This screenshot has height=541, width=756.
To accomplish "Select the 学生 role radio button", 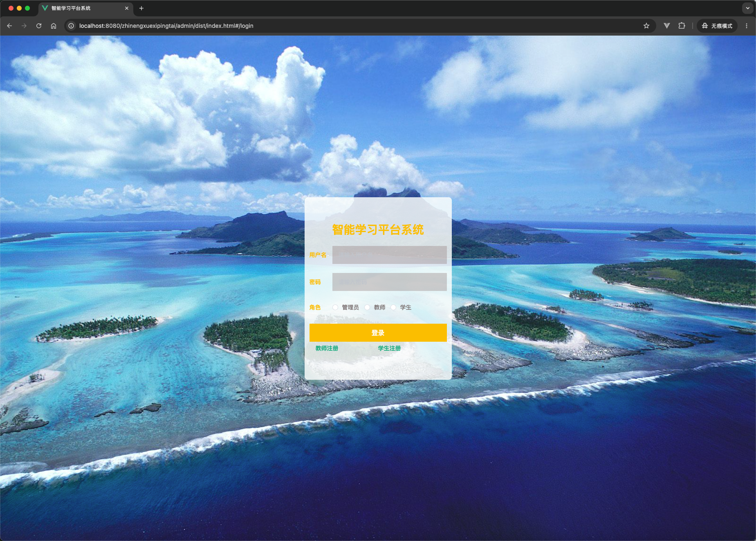I will (x=393, y=307).
